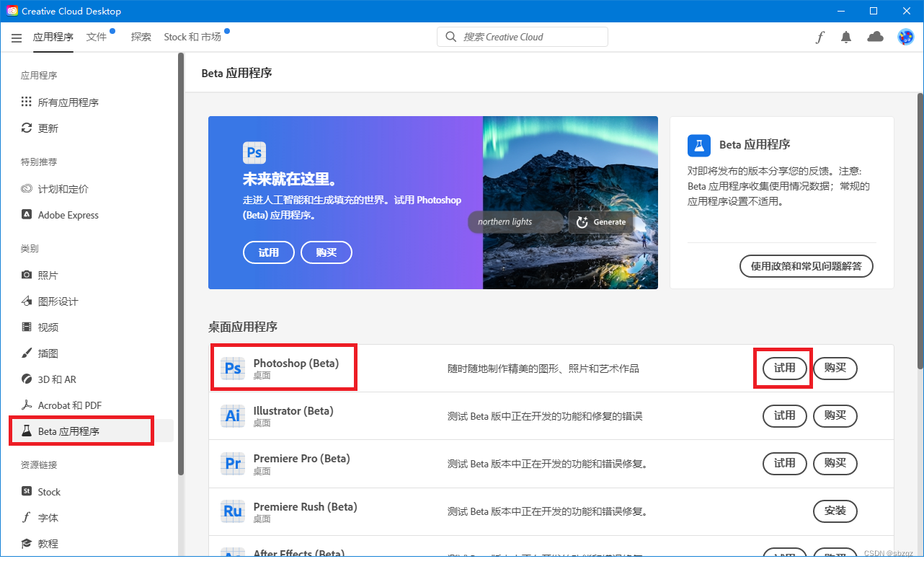Screen dimensions: 924x564
Task: Open the user profile avatar
Action: click(905, 37)
